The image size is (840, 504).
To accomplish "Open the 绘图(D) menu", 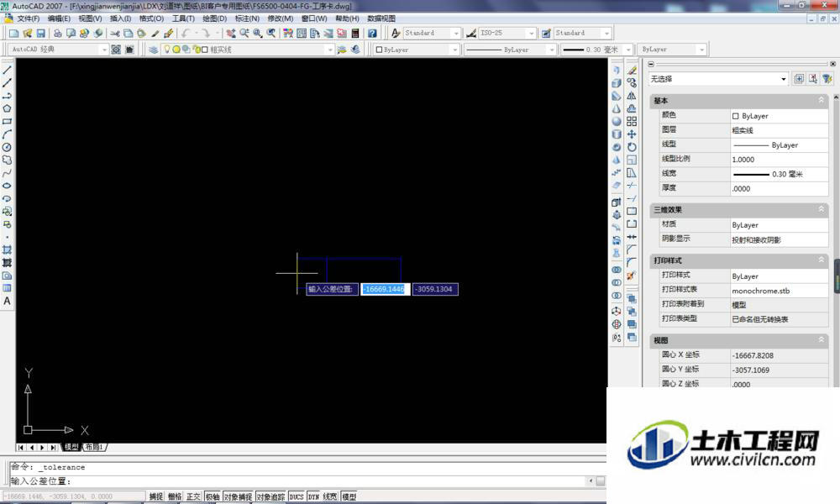I will (215, 18).
